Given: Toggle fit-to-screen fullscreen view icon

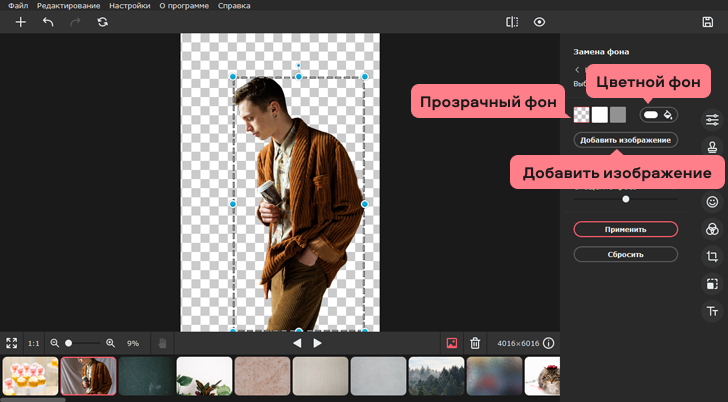Looking at the screenshot, I should click(12, 343).
